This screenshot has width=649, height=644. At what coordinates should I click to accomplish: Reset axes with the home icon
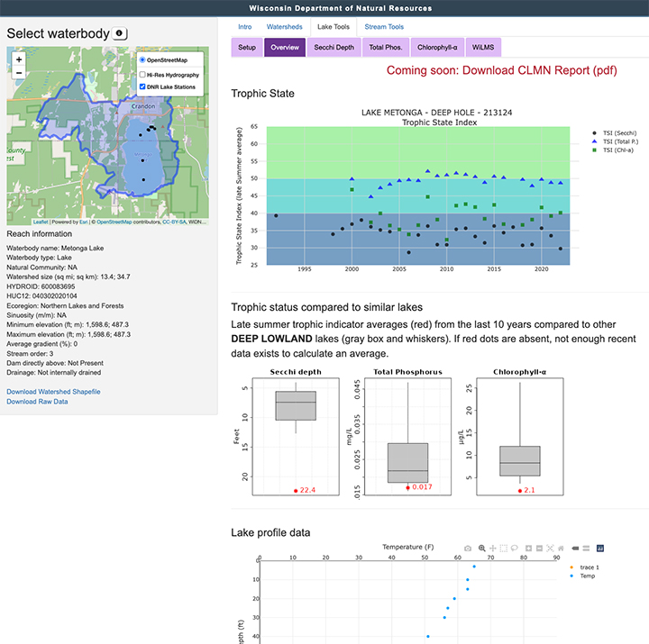click(561, 549)
